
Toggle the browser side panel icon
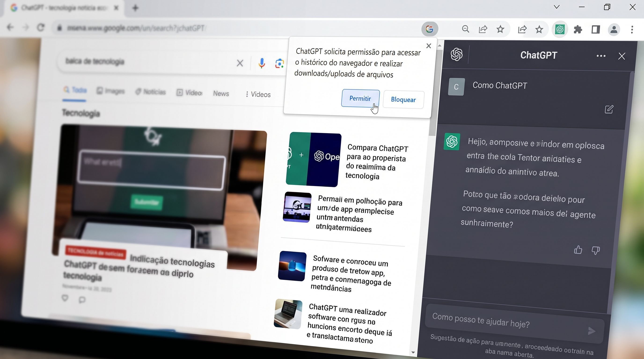(596, 29)
